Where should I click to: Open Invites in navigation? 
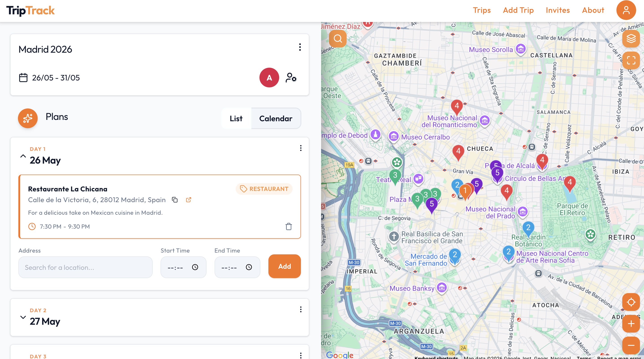tap(557, 10)
